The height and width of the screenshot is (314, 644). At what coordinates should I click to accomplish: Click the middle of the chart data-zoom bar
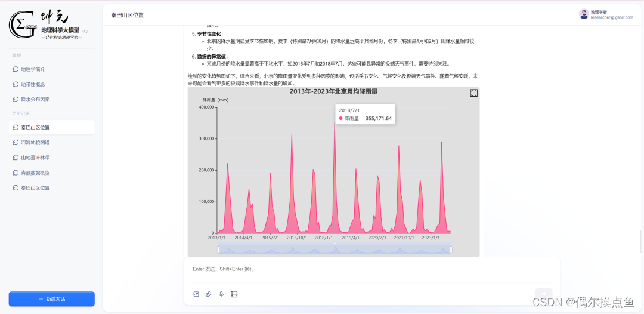coord(335,249)
